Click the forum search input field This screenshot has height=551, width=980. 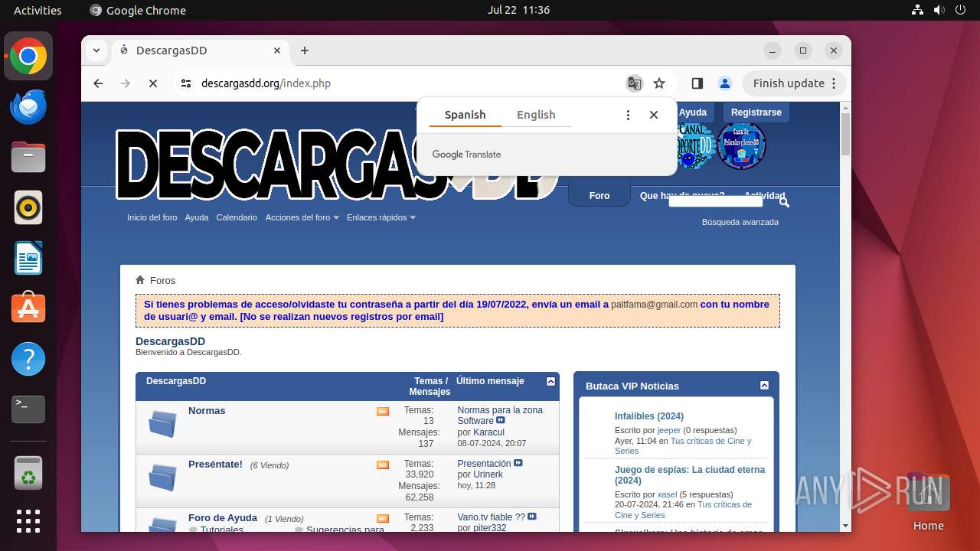click(x=715, y=202)
